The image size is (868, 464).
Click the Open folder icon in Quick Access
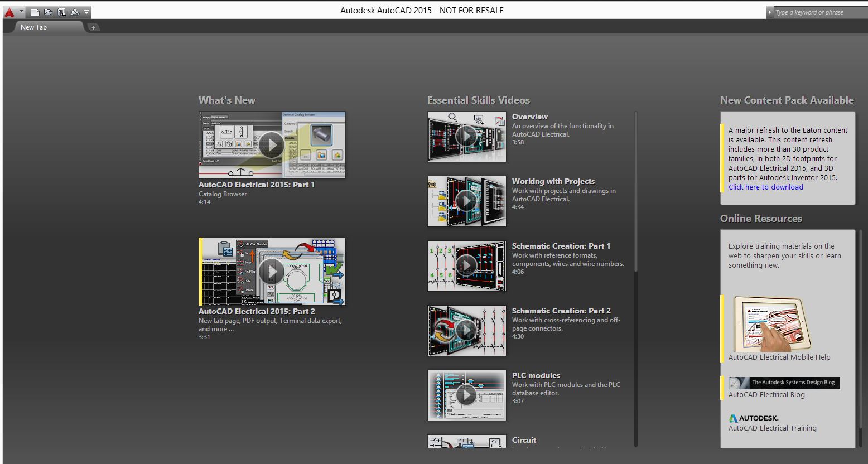pyautogui.click(x=48, y=12)
